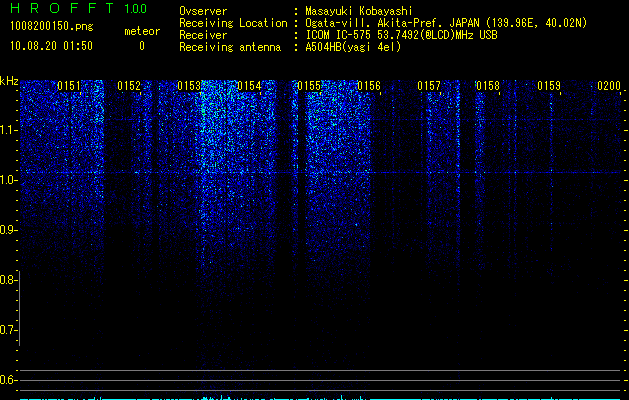Click time marker 0159
629x400 pixels.
pyautogui.click(x=549, y=86)
